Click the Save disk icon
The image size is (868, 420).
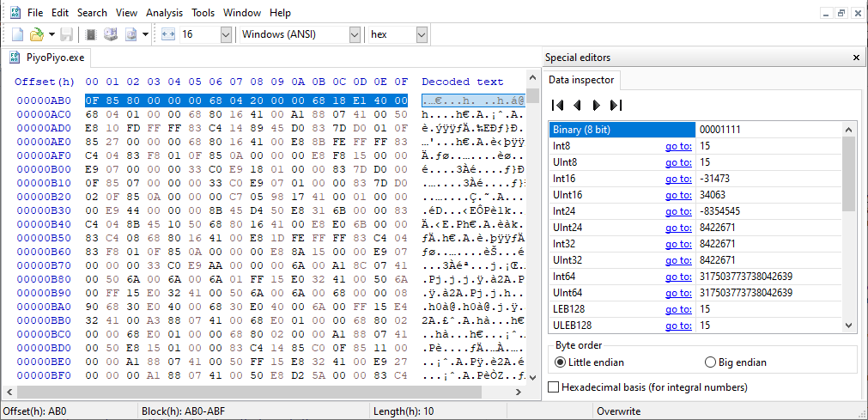(66, 34)
